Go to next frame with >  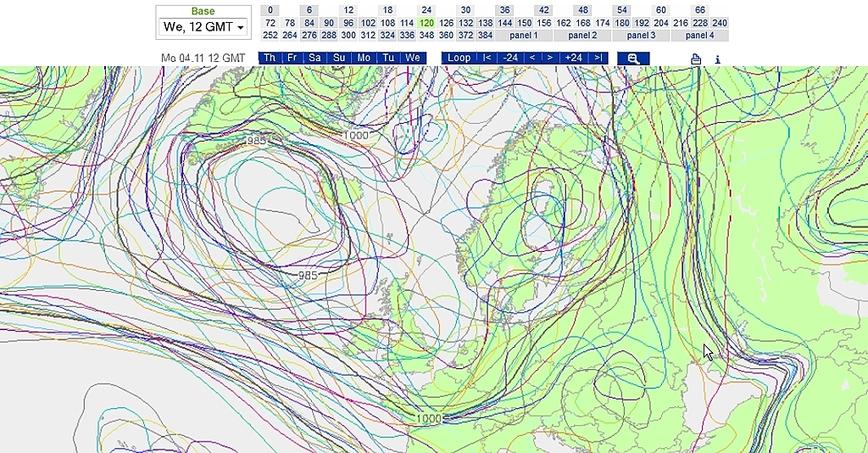[549, 58]
